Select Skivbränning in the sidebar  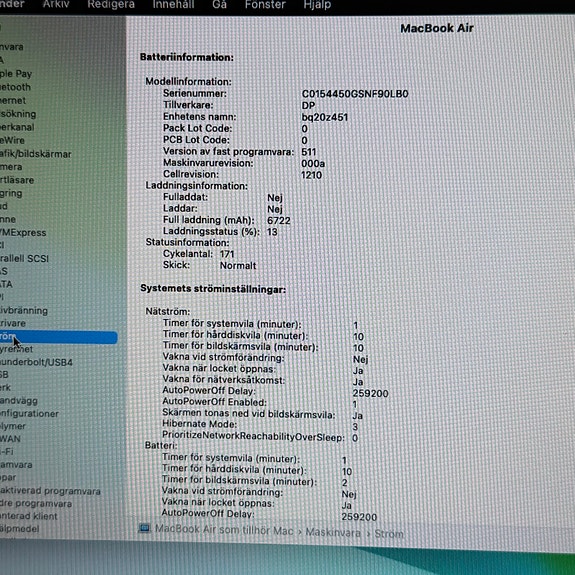pos(24,311)
